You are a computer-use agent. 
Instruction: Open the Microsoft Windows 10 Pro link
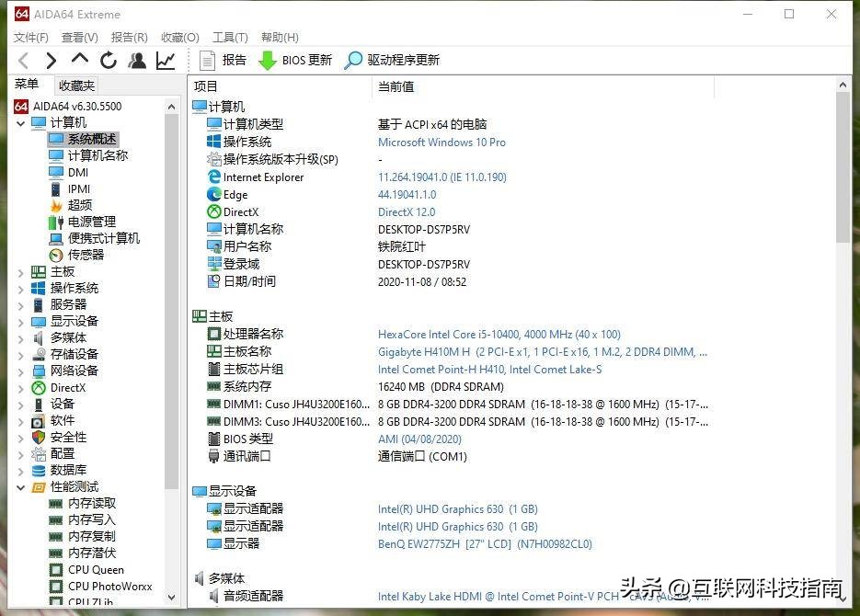pos(441,142)
